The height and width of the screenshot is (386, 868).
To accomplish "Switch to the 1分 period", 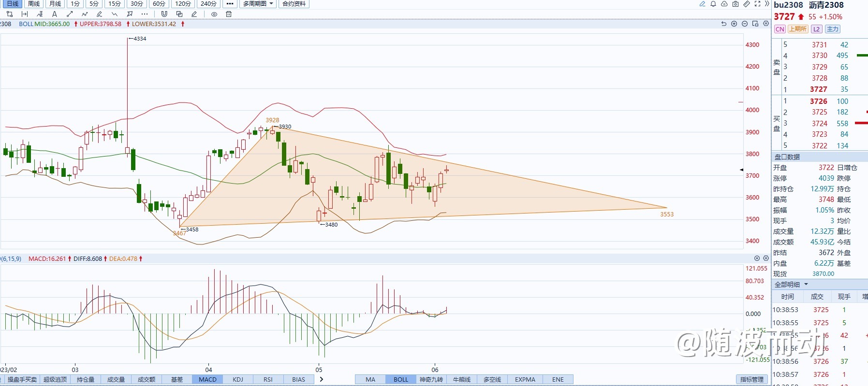I will click(x=75, y=4).
